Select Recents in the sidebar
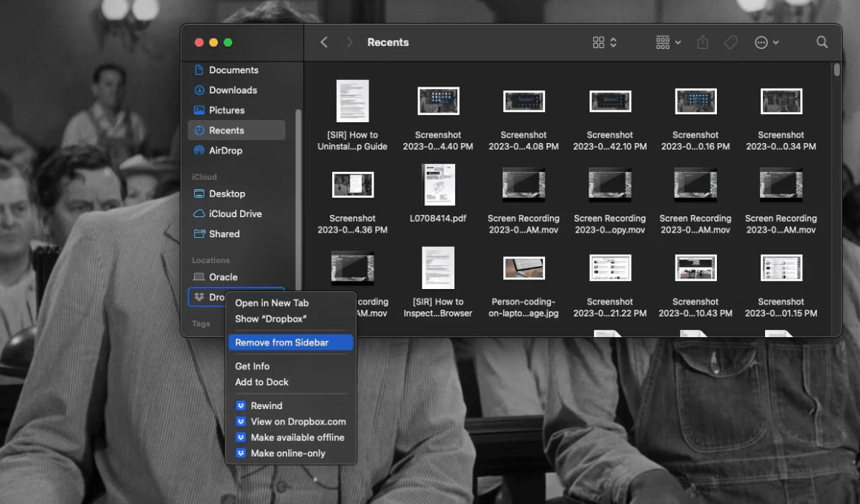This screenshot has height=504, width=860. coord(236,130)
